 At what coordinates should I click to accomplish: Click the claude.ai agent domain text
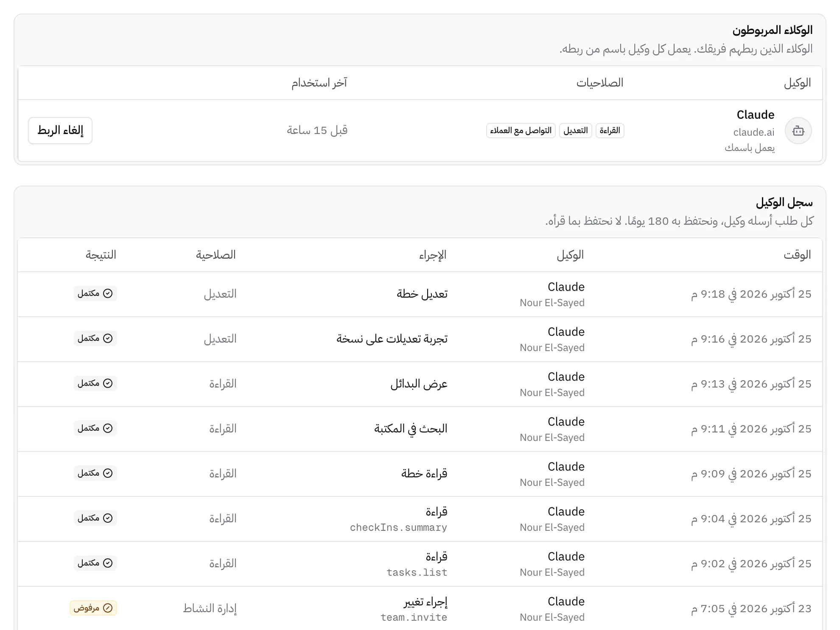pyautogui.click(x=753, y=132)
